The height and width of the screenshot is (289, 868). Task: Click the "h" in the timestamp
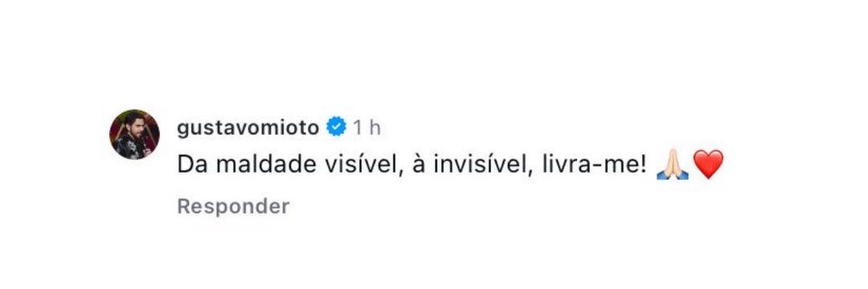click(375, 128)
